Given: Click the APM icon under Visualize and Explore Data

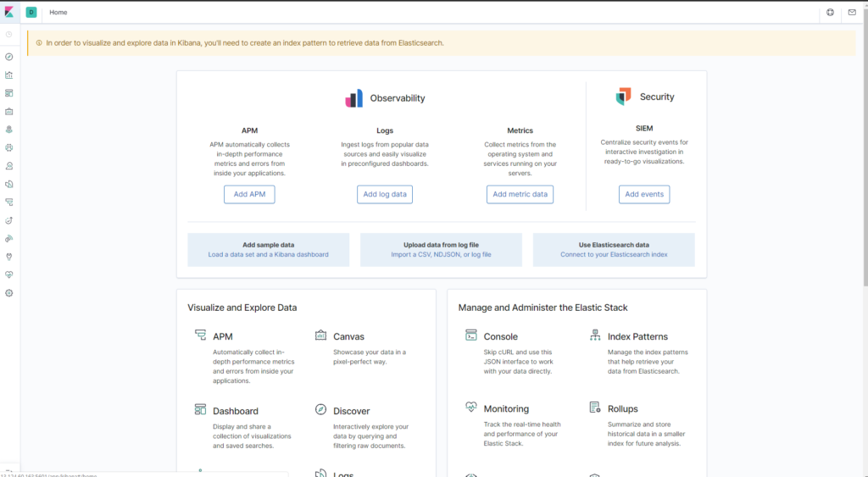Looking at the screenshot, I should point(200,335).
